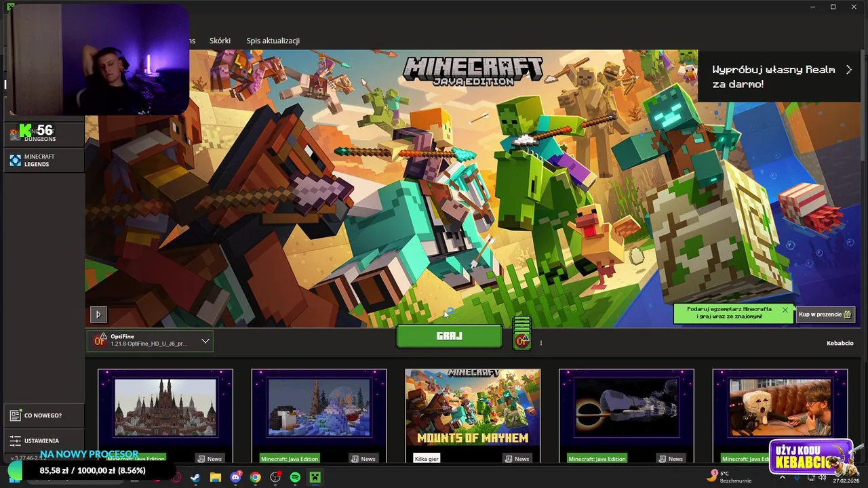Open Co nowego? in the sidebar

point(45,415)
